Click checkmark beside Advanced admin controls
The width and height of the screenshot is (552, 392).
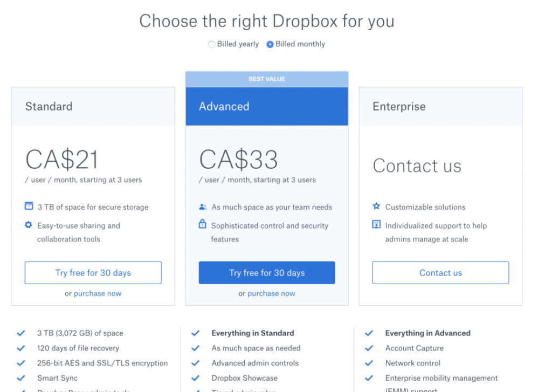tap(195, 363)
